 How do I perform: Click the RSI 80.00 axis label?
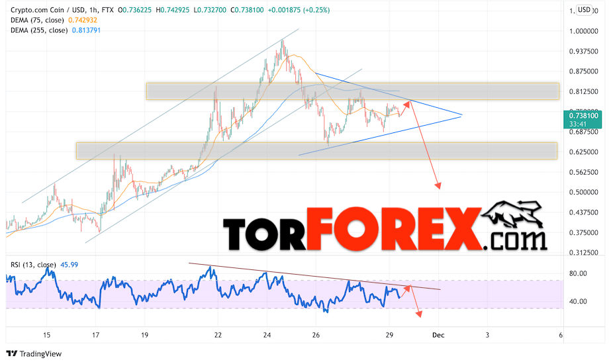pyautogui.click(x=578, y=273)
